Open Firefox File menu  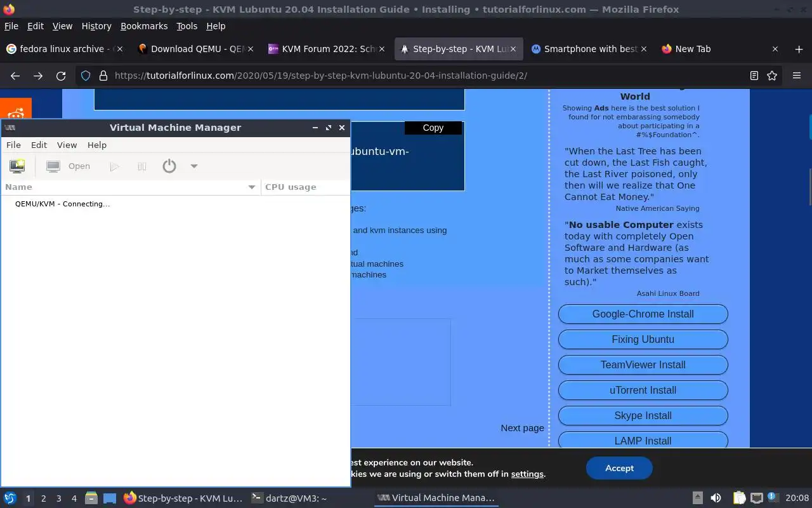tap(11, 26)
